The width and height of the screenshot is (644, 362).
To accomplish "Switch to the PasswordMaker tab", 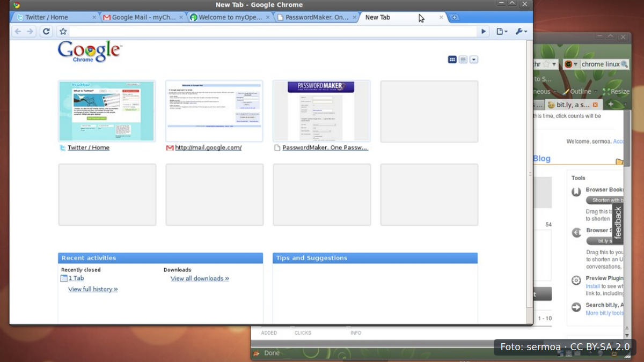I will tap(317, 17).
